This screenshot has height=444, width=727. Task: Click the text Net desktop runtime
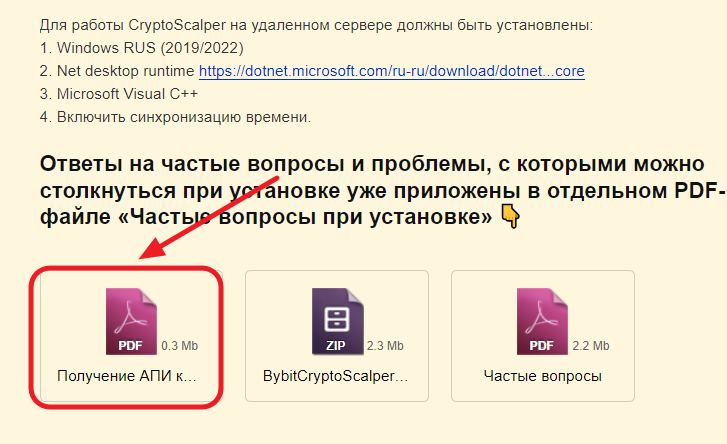tap(125, 71)
